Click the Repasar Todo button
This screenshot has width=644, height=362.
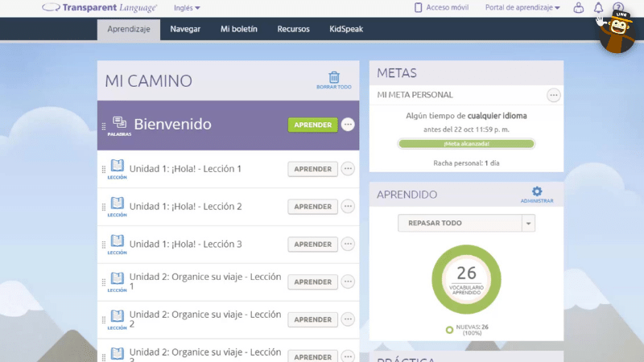coord(460,223)
